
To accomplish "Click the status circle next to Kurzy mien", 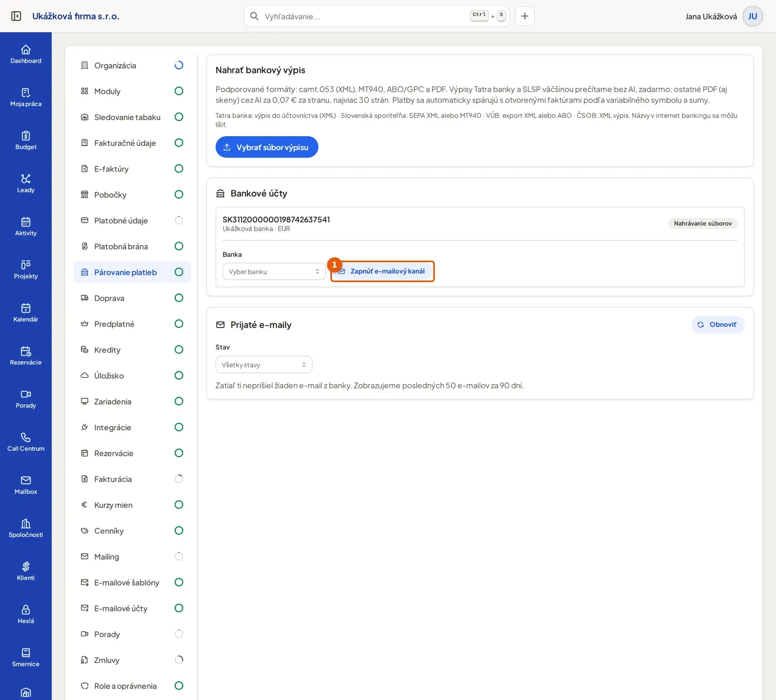I will 178,505.
